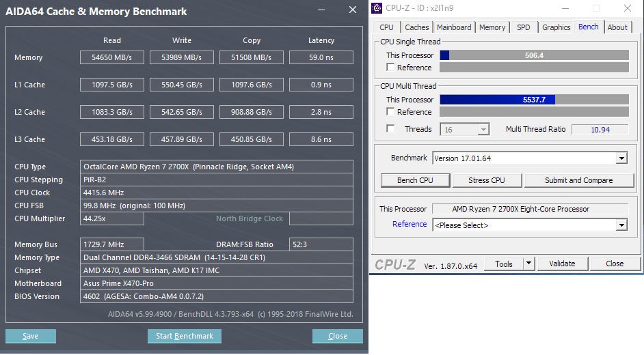Click the Tools button in CPU-Z

504,264
